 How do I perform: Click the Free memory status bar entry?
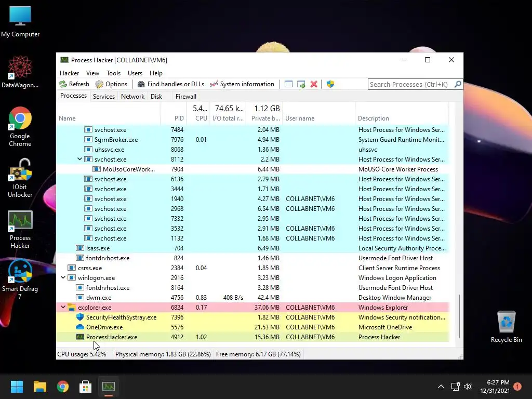258,354
